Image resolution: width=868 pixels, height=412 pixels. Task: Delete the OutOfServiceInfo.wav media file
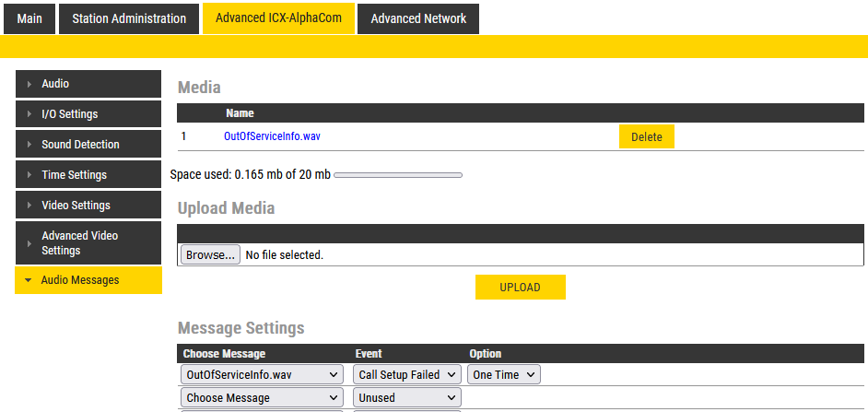tap(646, 136)
